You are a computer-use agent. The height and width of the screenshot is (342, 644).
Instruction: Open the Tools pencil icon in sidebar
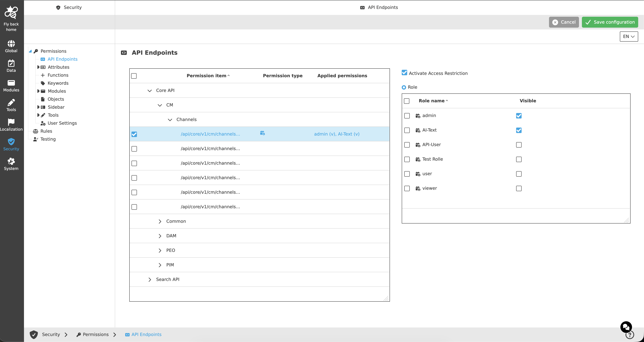[x=11, y=102]
